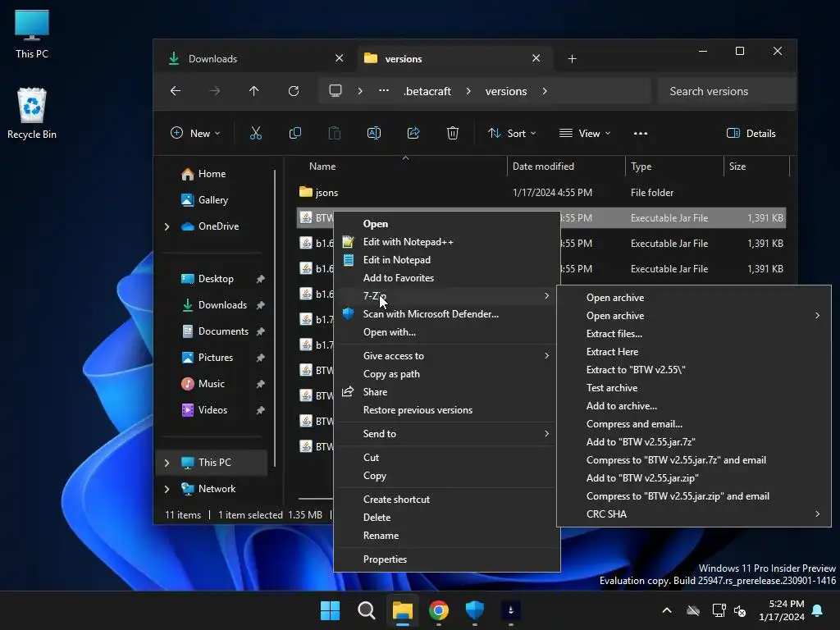
Task: Open the View dropdown menu
Action: (584, 134)
